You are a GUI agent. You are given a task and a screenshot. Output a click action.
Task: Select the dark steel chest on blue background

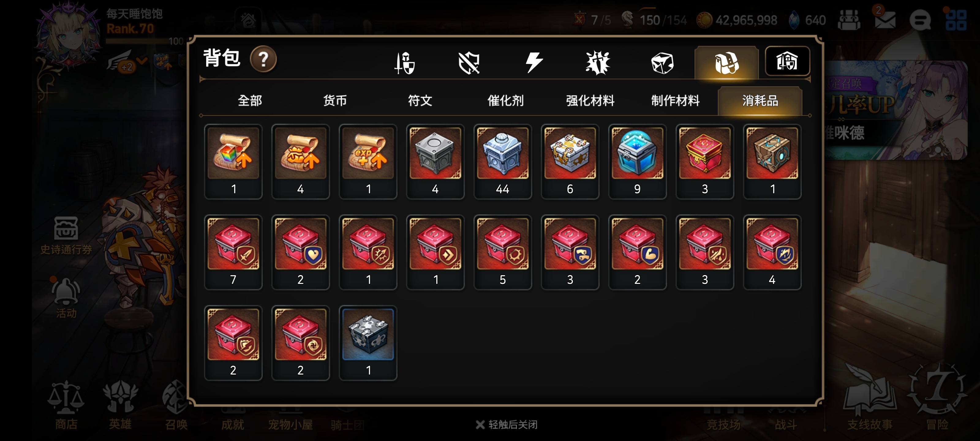[368, 342]
